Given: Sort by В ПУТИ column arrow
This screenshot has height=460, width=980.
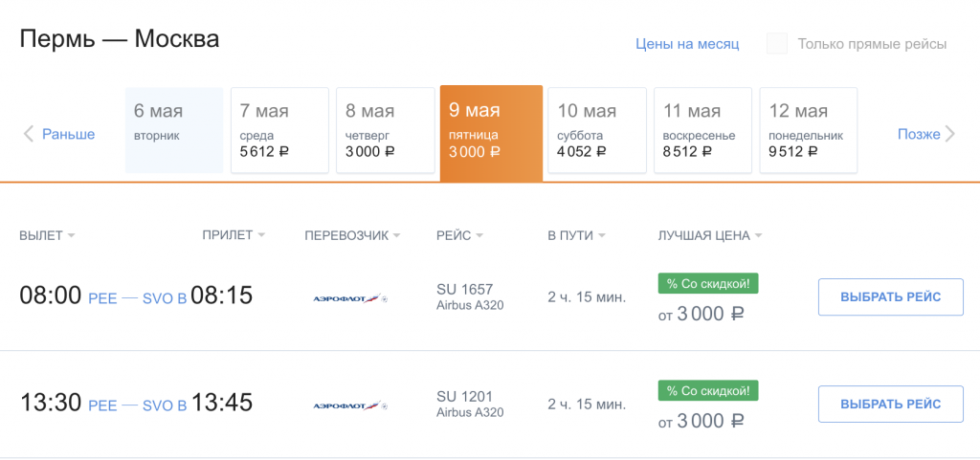Looking at the screenshot, I should [x=601, y=236].
